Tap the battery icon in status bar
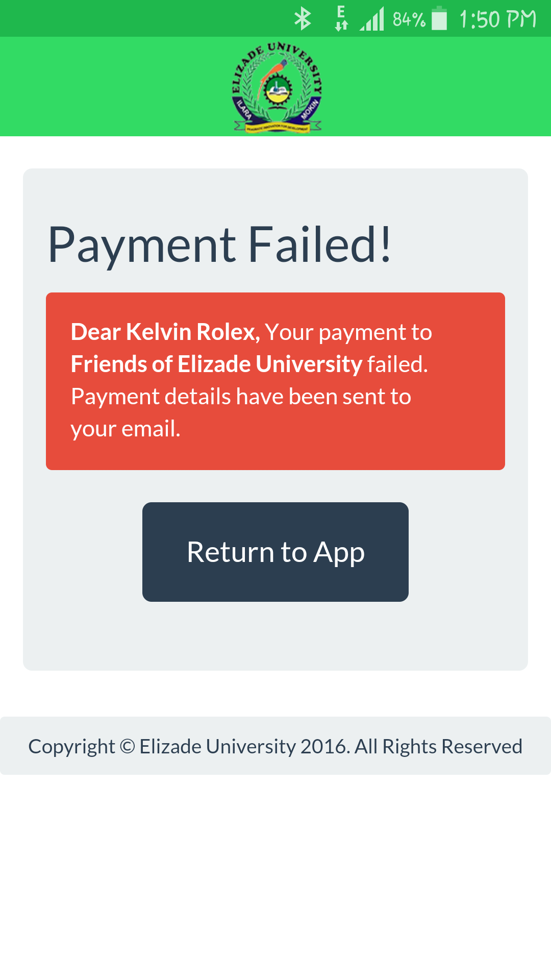 point(439,19)
